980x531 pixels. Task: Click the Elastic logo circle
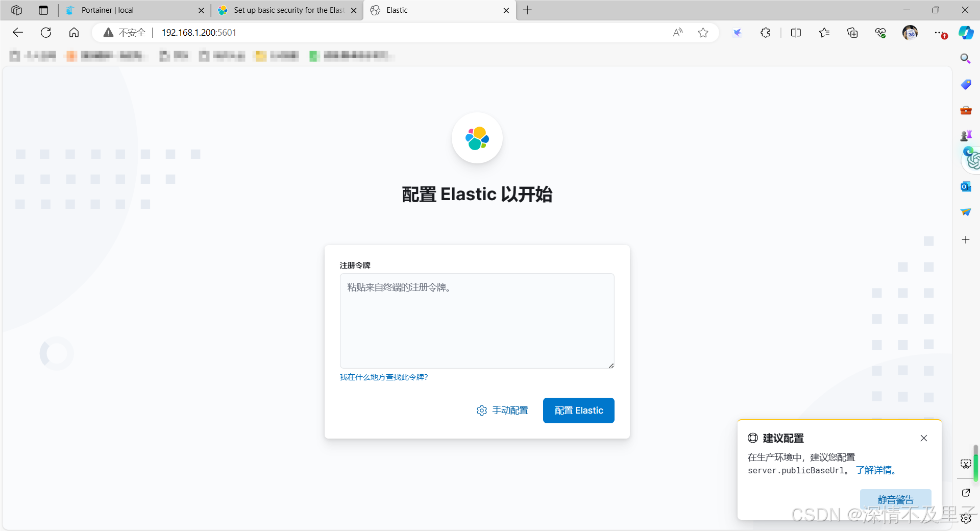(x=477, y=138)
